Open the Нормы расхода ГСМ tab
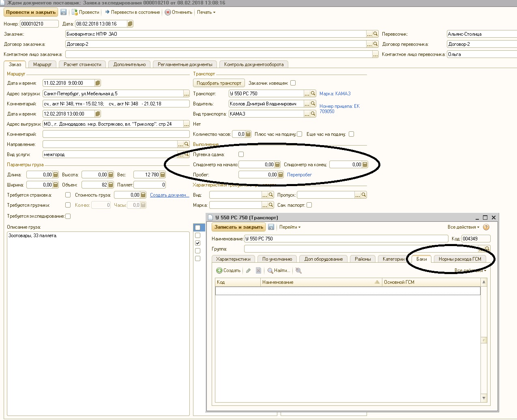The image size is (517, 420). tap(460, 259)
